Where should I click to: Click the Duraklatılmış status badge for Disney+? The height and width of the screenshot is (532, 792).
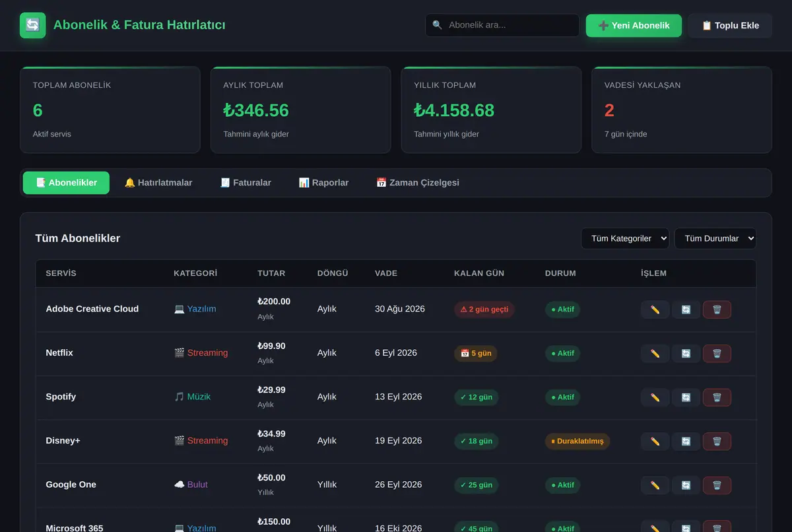(577, 441)
